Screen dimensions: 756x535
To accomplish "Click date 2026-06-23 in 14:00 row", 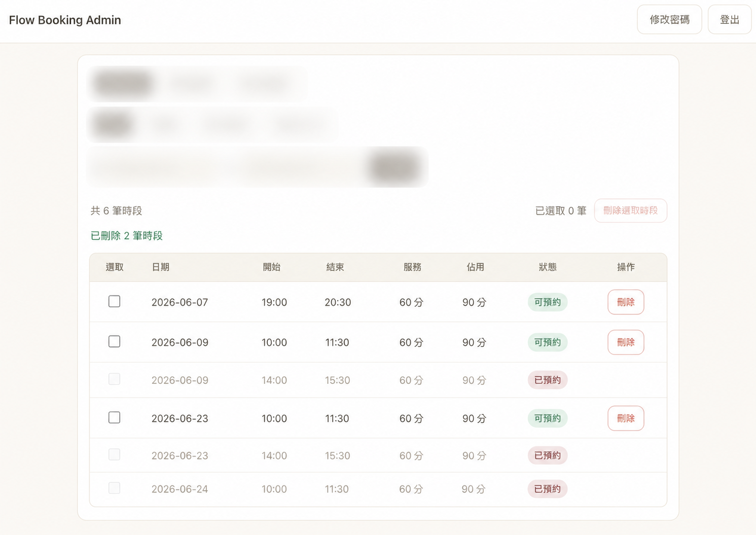I will (180, 455).
